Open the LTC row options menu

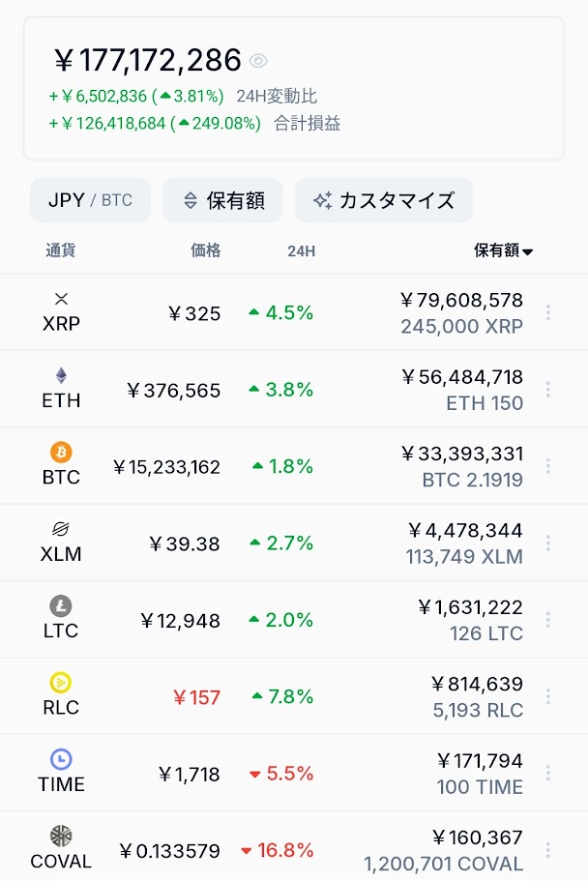tap(548, 620)
